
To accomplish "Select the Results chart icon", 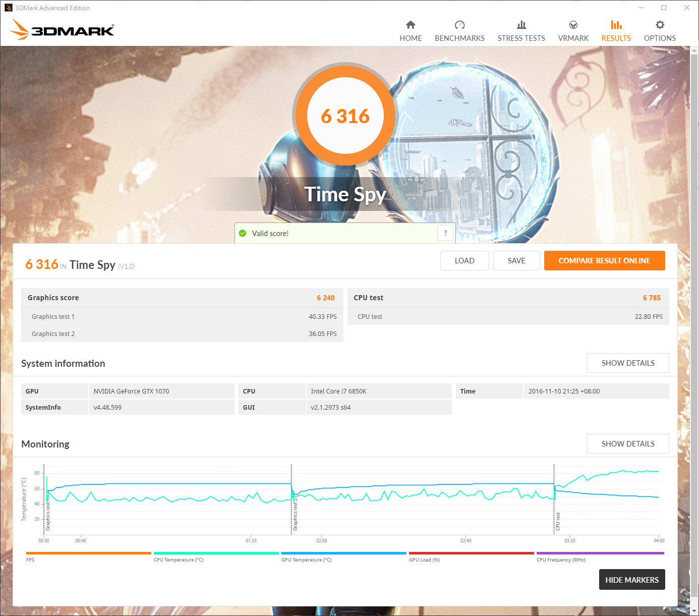I will [616, 25].
